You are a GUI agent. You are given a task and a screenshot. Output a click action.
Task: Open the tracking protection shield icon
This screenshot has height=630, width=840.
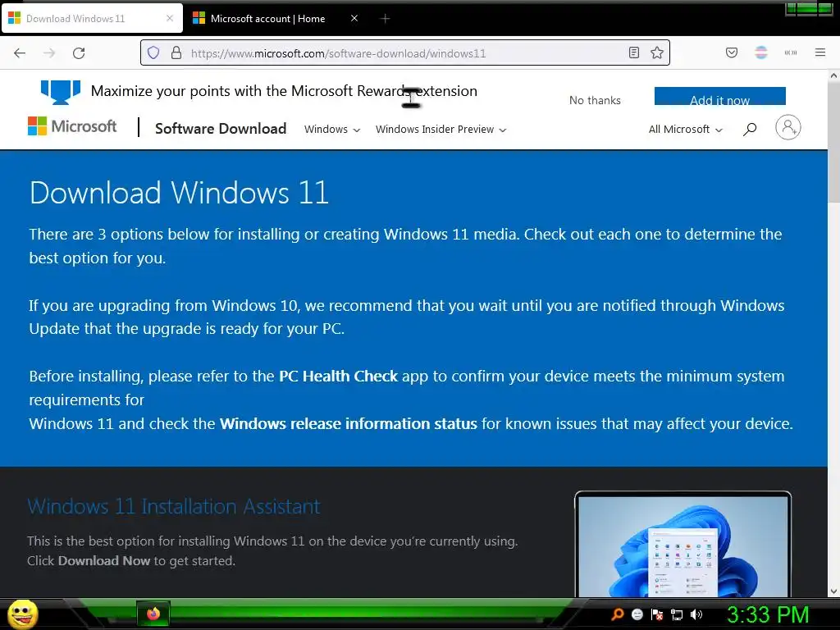153,53
